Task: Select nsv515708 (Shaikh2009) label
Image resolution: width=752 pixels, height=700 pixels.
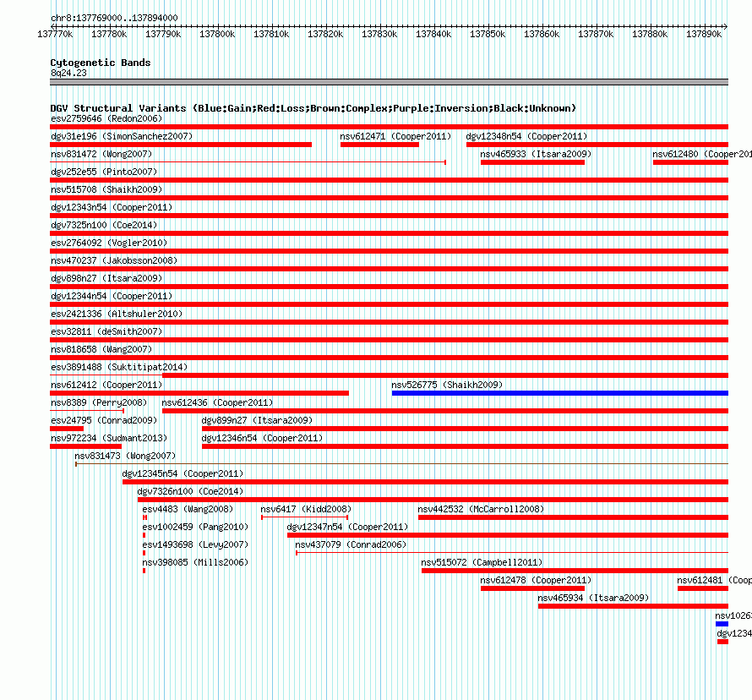Action: 106,189
